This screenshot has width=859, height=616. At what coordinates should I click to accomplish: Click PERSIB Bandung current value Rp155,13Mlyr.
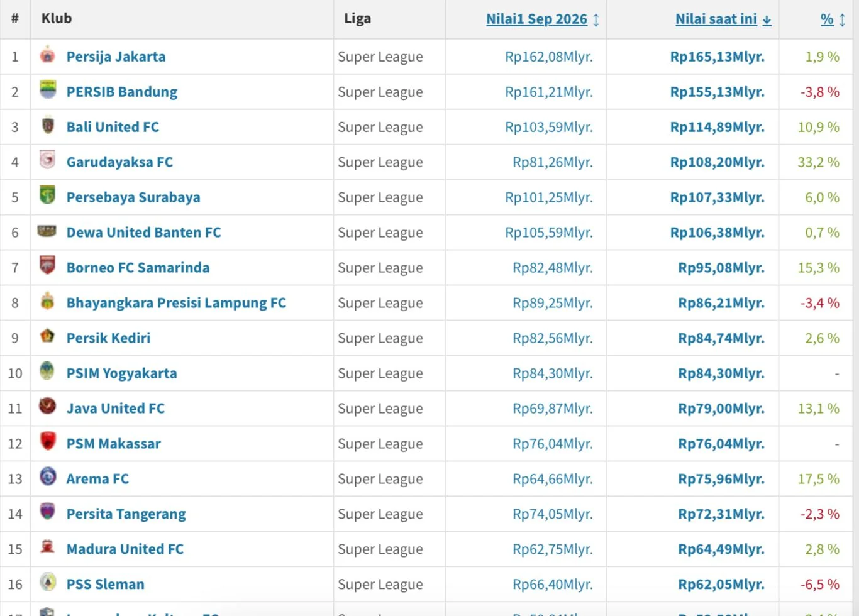(x=718, y=92)
